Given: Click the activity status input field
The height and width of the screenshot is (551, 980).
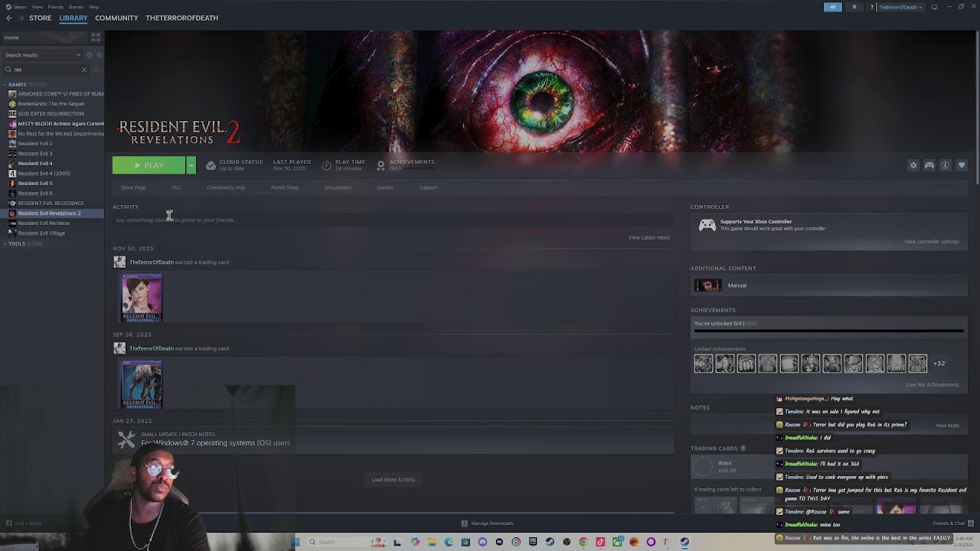Looking at the screenshot, I should point(393,220).
